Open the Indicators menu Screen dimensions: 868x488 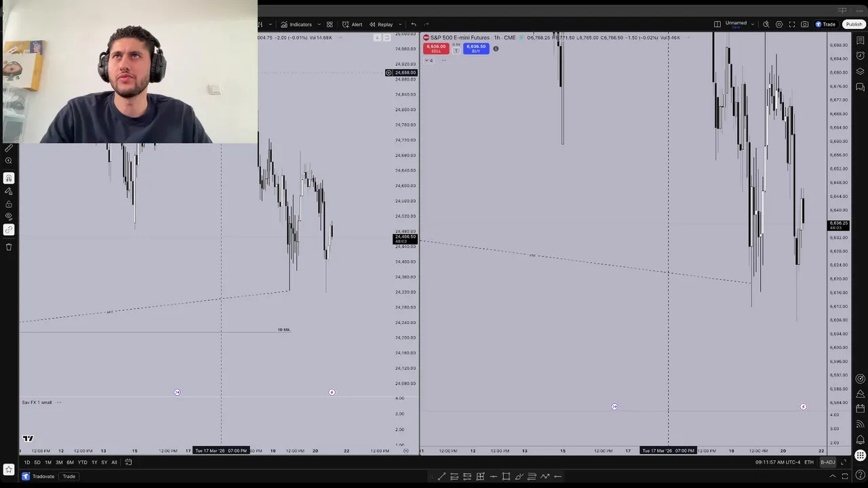(296, 24)
